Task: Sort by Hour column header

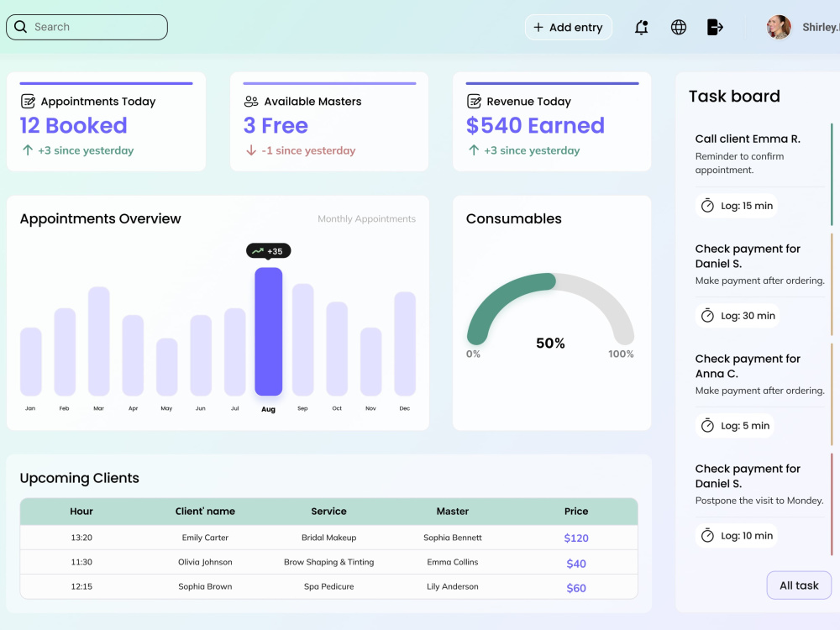Action: point(81,511)
